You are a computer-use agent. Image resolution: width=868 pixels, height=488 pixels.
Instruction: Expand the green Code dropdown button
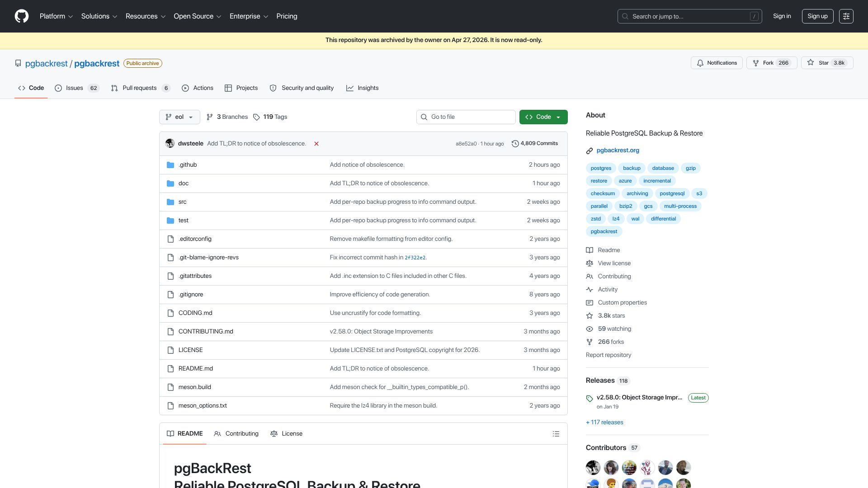[x=543, y=117]
